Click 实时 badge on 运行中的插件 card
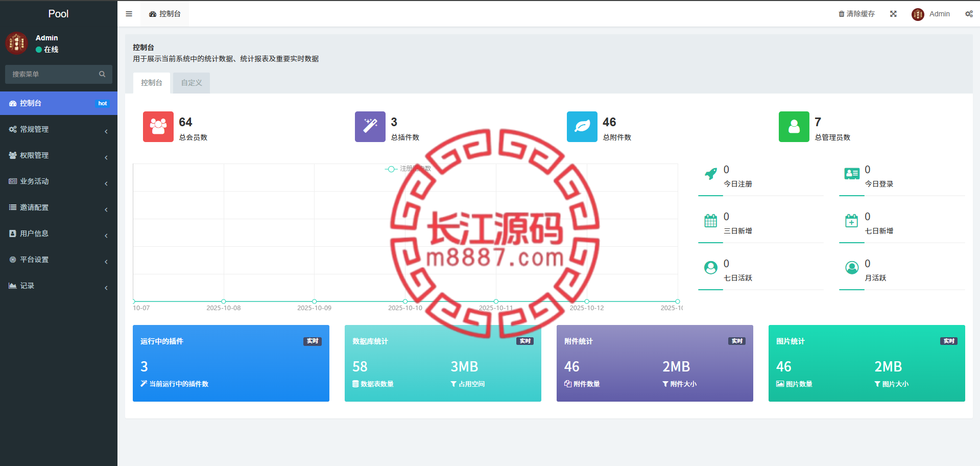980x466 pixels. pyautogui.click(x=313, y=341)
